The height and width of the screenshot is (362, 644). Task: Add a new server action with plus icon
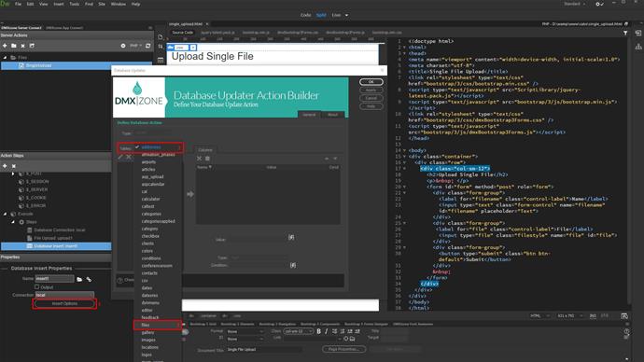tap(5, 46)
